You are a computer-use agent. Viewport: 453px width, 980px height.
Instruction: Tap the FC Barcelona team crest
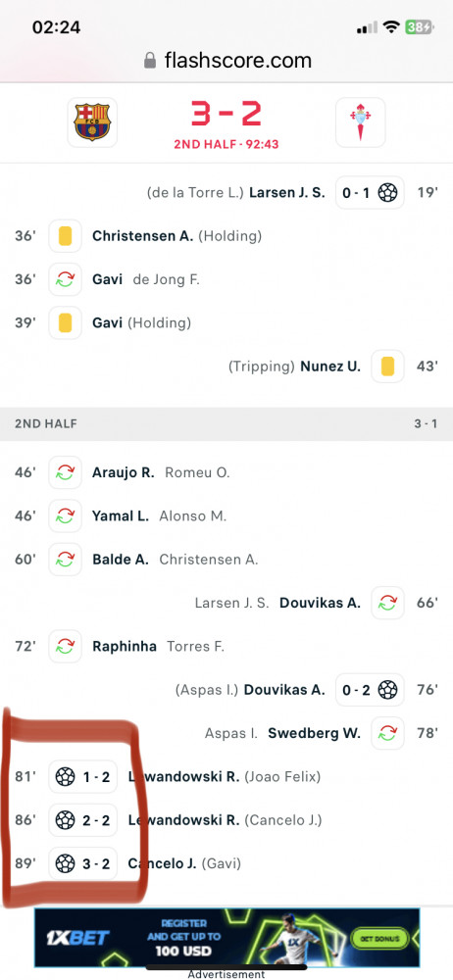coord(92,122)
